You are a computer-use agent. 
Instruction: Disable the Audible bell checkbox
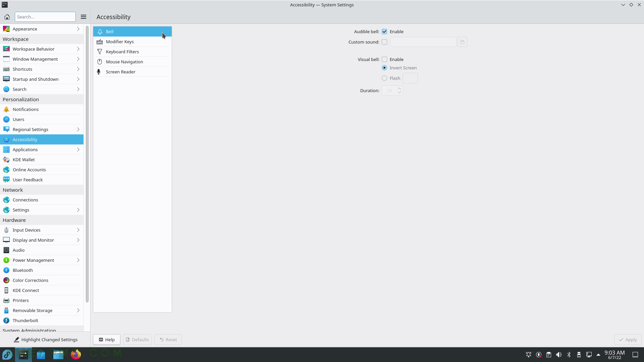[384, 32]
